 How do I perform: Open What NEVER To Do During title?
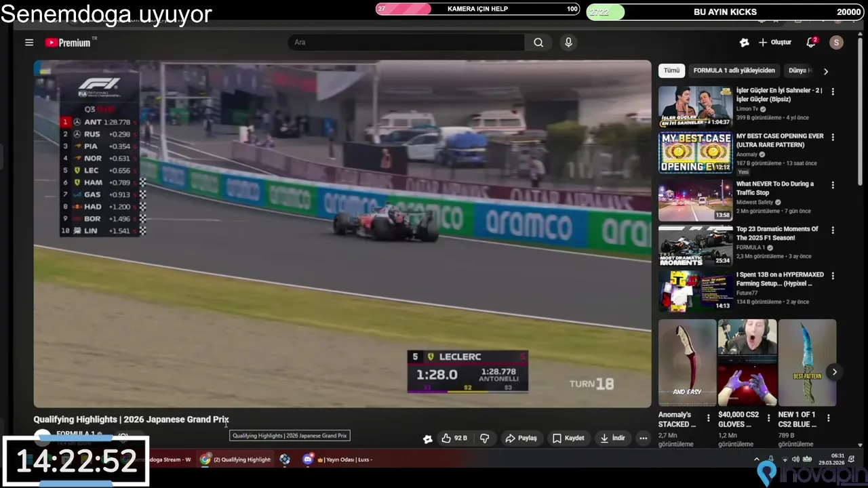click(x=775, y=188)
